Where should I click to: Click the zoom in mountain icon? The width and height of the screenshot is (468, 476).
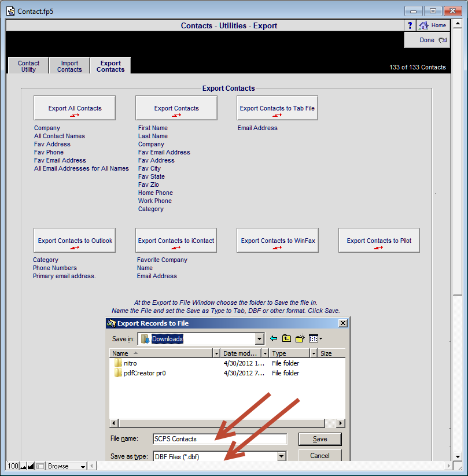[31, 466]
